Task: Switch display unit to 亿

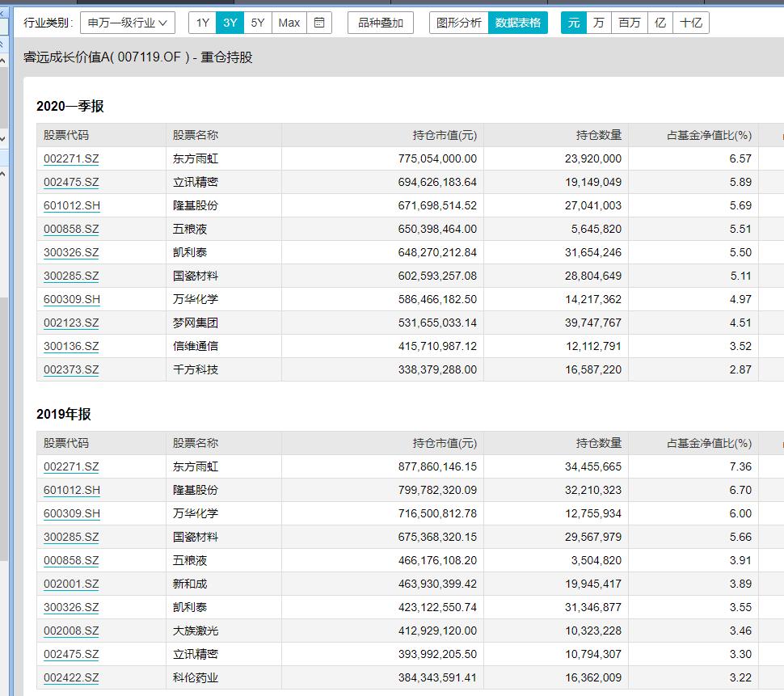Action: point(660,22)
